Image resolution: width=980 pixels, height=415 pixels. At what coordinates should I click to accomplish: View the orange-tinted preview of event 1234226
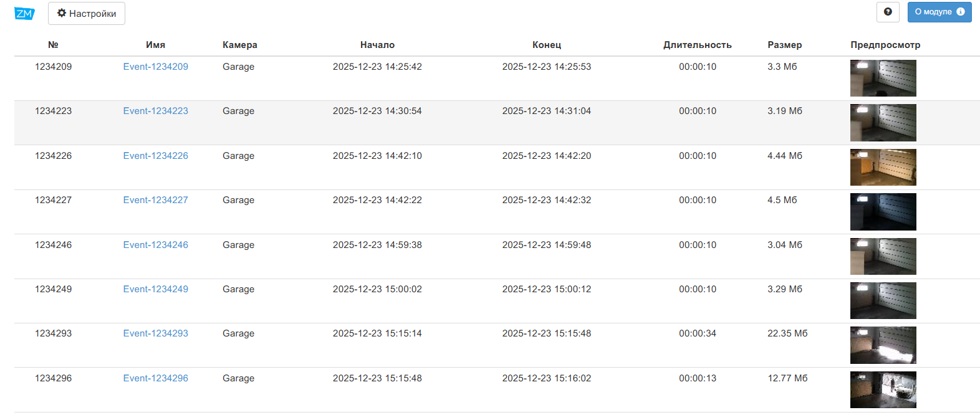pos(883,167)
